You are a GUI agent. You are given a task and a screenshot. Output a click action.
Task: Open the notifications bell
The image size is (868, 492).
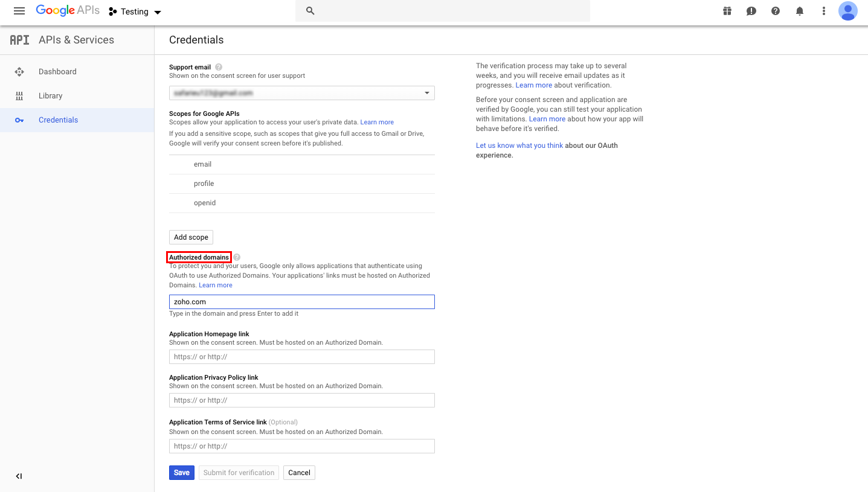coord(800,11)
